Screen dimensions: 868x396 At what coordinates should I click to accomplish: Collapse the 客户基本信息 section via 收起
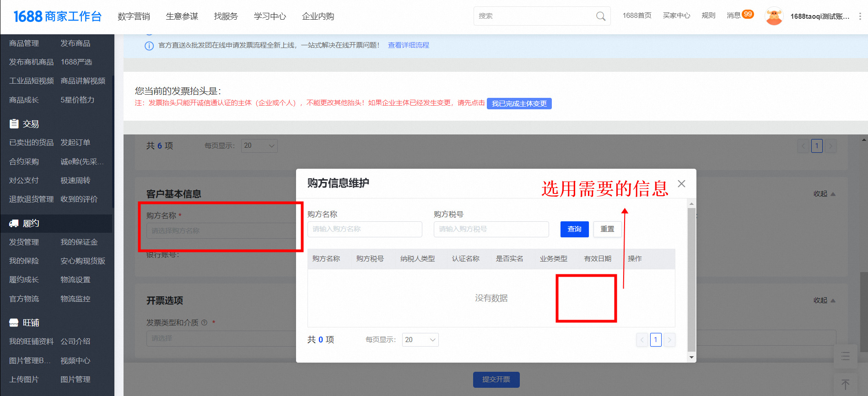point(824,194)
